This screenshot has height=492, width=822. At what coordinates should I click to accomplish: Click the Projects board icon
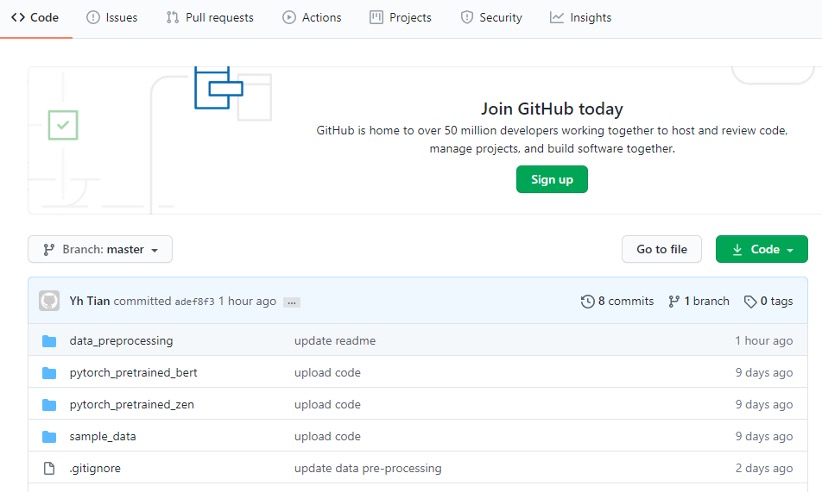click(x=376, y=18)
